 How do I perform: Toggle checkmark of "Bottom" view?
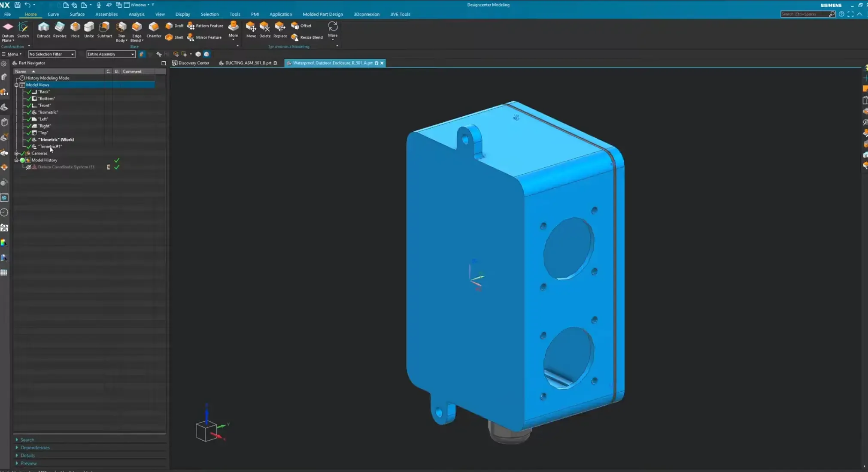pos(29,99)
